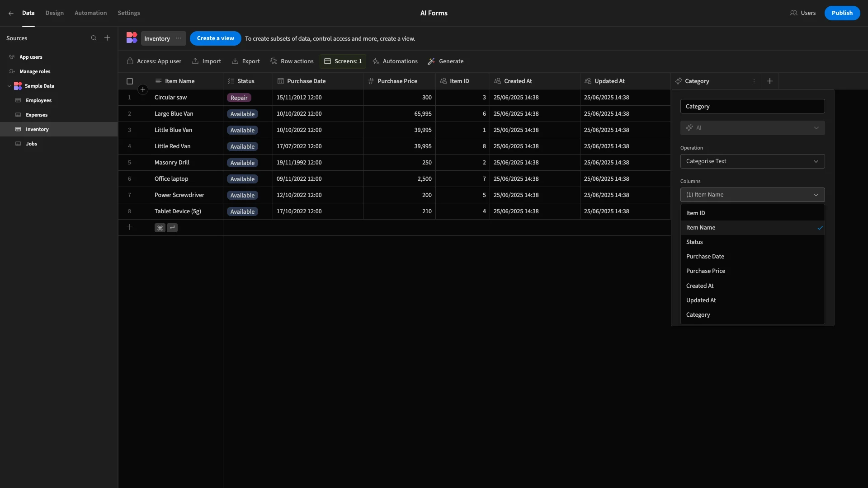Click the Updated At column header icon
The width and height of the screenshot is (868, 488).
588,81
